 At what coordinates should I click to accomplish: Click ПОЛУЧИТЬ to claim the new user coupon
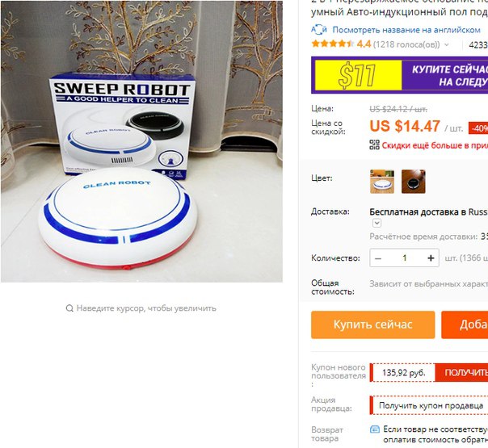[461, 372]
